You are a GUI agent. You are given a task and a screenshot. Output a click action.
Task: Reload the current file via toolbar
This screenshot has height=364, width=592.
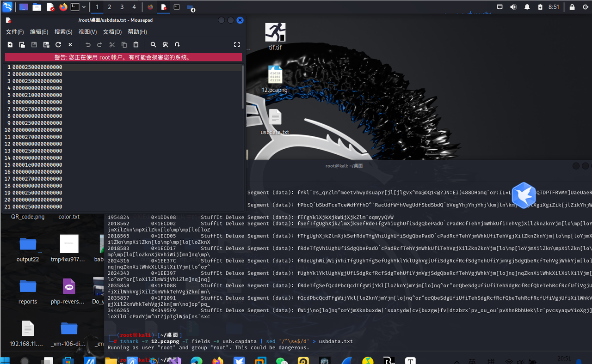tap(58, 44)
